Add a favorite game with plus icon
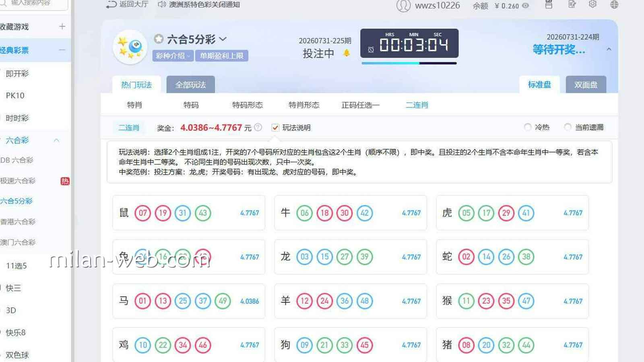This screenshot has width=644, height=362. point(62,27)
